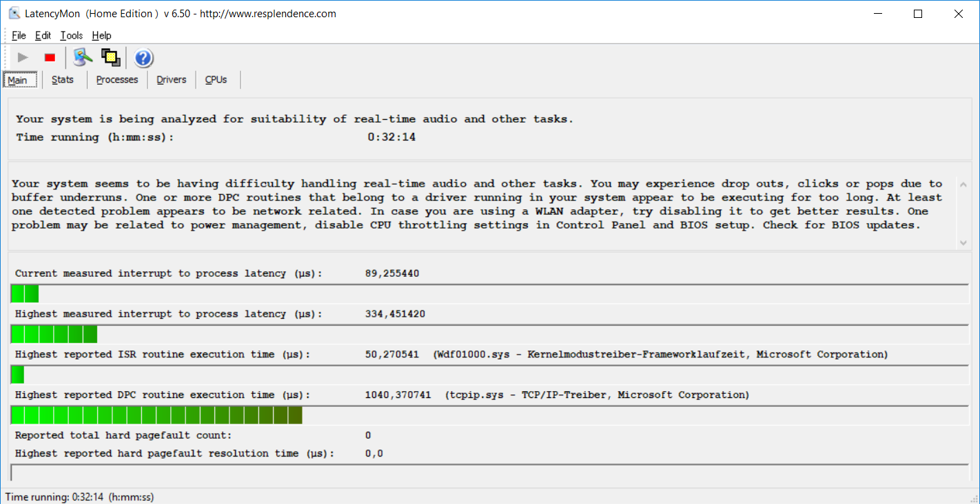Screen dimensions: 980x504
Task: Open the Edit menu
Action: (43, 35)
